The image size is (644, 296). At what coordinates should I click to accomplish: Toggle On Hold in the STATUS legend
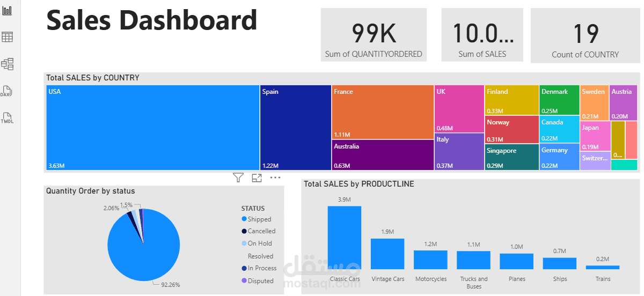[x=260, y=243]
